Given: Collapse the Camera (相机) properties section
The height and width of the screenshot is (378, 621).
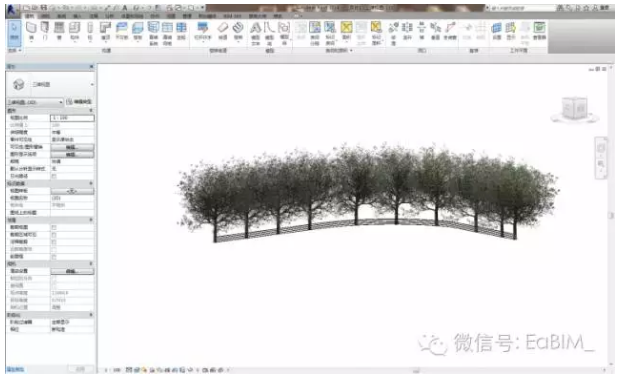Looking at the screenshot, I should [91, 263].
